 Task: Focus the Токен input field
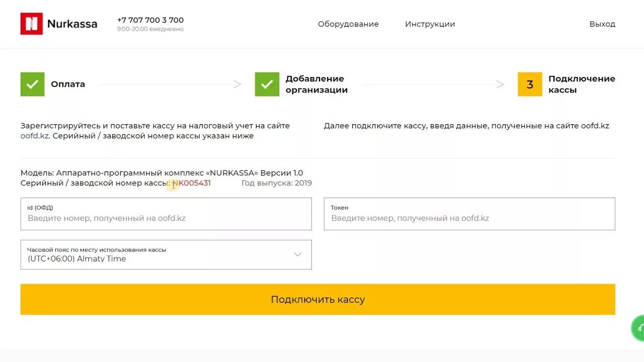click(469, 214)
